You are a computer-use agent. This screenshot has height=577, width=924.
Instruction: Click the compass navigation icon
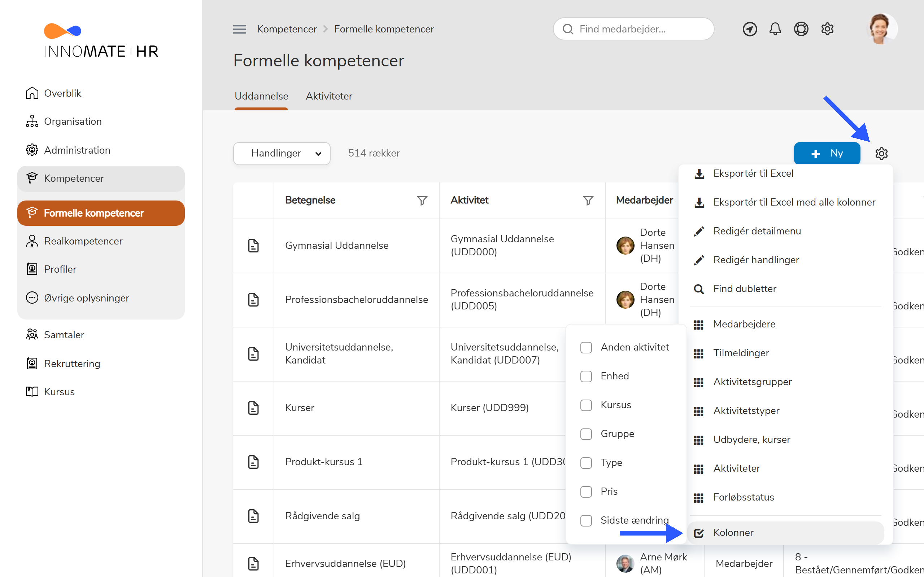point(750,29)
